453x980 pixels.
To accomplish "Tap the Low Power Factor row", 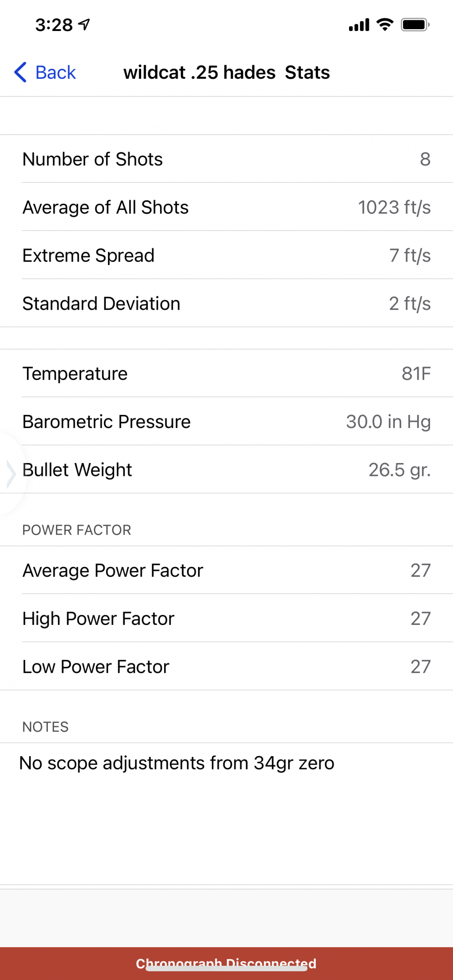I will 226,666.
